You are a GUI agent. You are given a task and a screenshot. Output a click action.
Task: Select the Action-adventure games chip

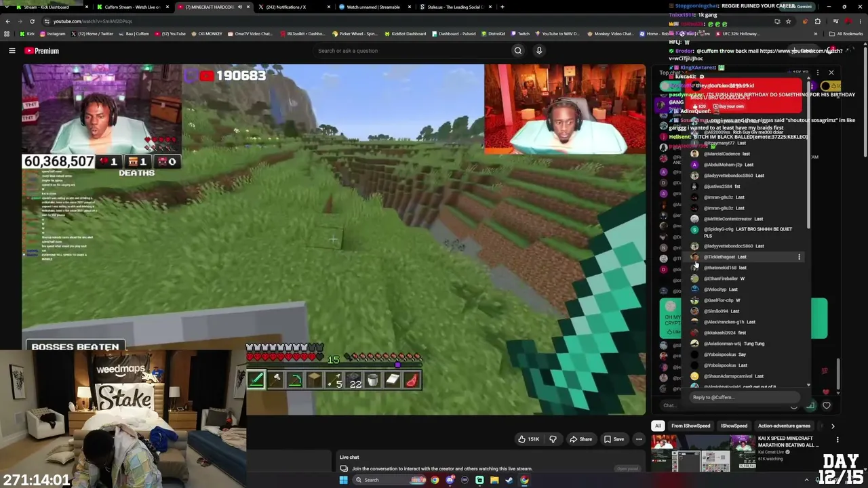[784, 426]
